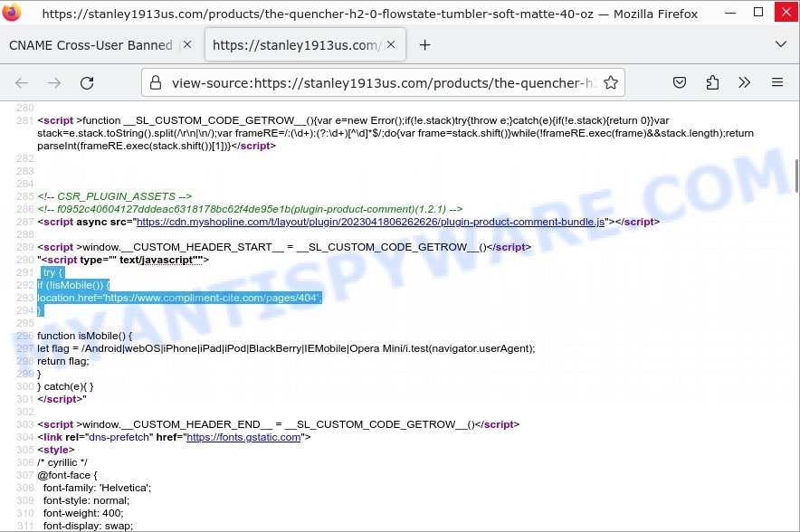Click the dns-prefetch link tag text
Image resolution: width=800 pixels, height=532 pixels.
174,437
